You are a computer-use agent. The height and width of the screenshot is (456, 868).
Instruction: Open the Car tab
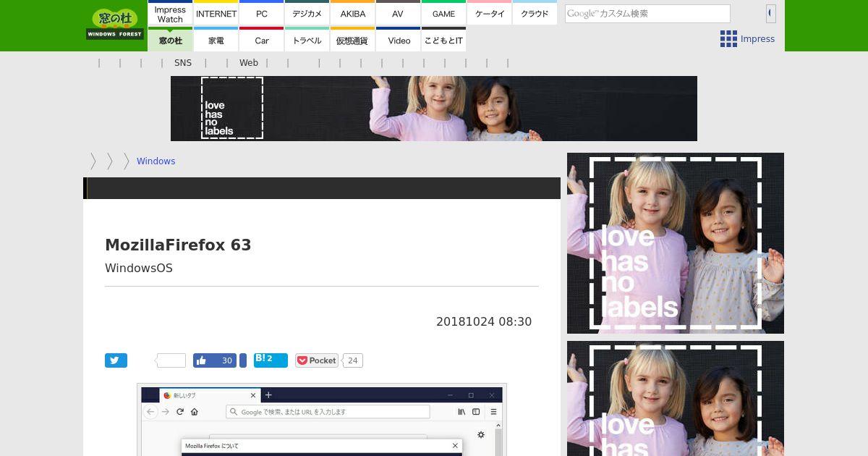pyautogui.click(x=262, y=40)
